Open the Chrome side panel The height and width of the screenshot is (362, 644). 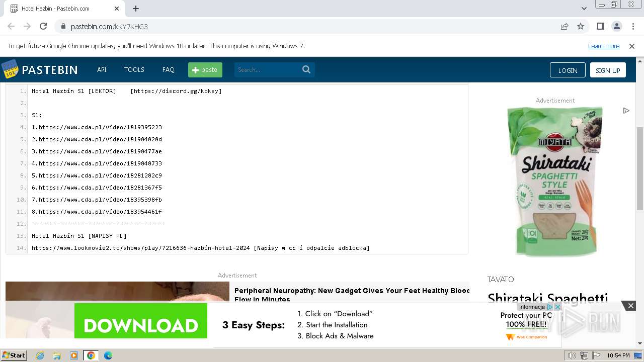point(600,26)
